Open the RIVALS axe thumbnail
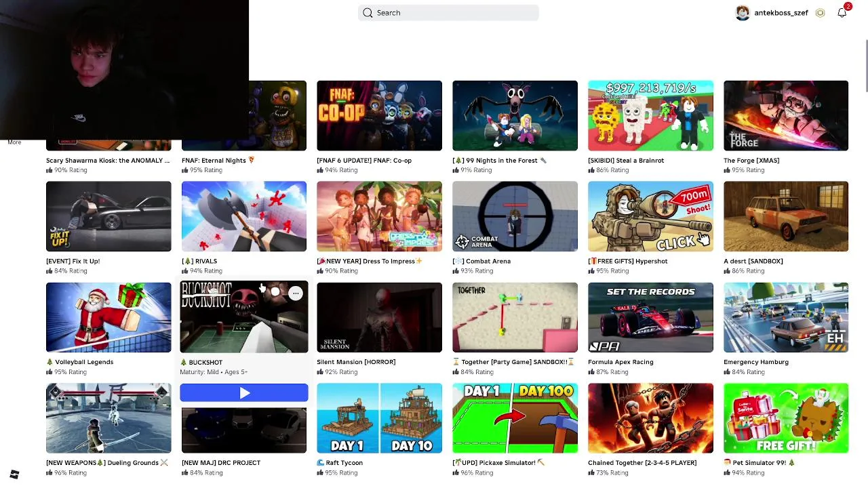This screenshot has width=868, height=488. [244, 216]
